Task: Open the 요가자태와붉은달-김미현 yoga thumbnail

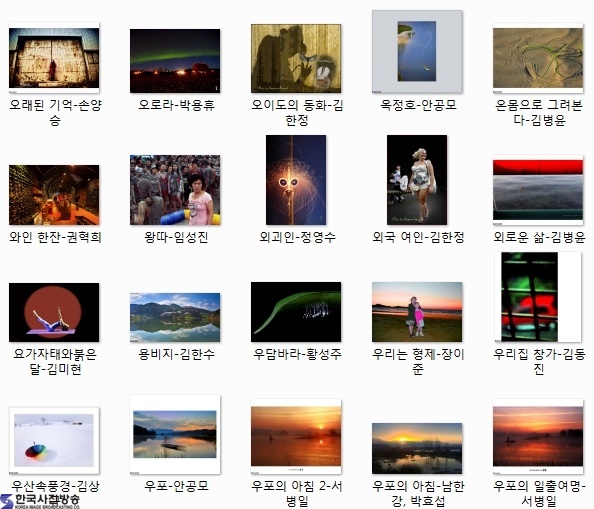Action: 54,312
